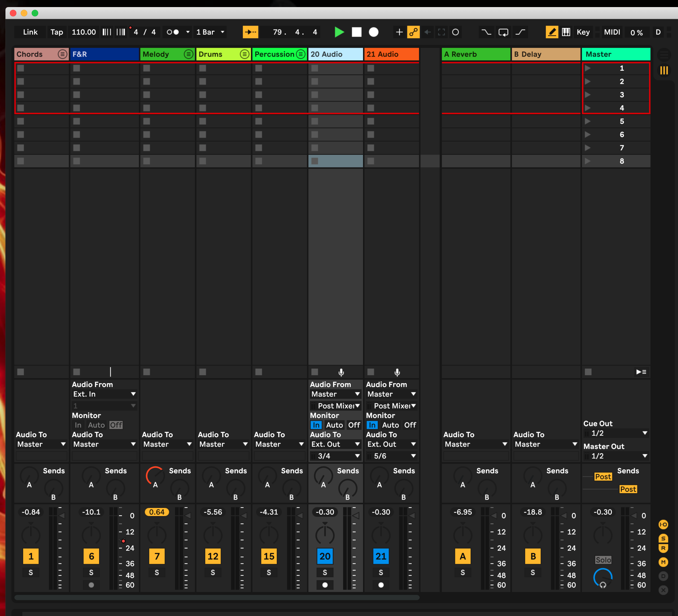
Task: Click the Session Record circle icon
Action: [x=455, y=32]
